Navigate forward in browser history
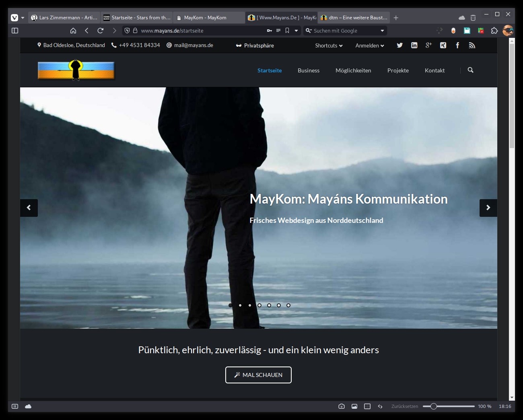This screenshot has width=523, height=420. click(x=114, y=31)
